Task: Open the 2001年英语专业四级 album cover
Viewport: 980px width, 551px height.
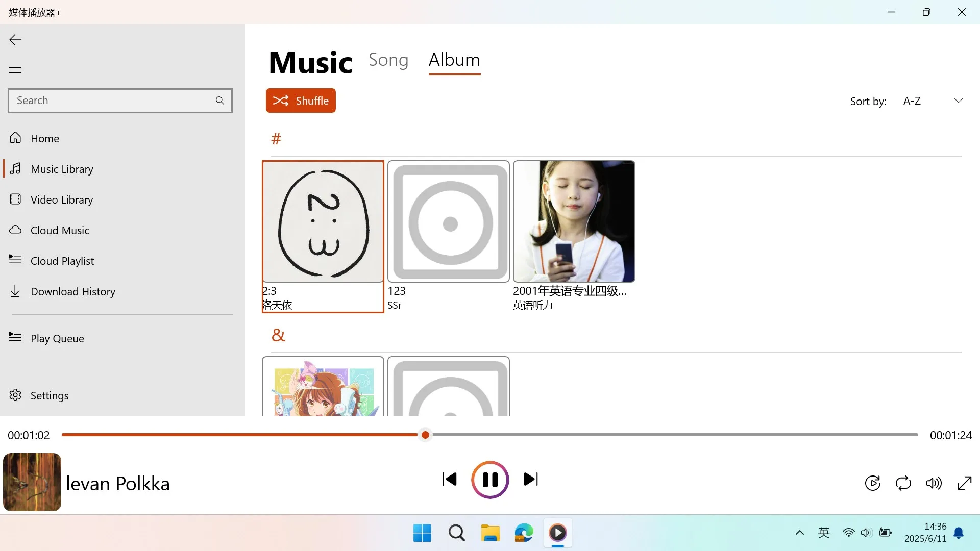Action: coord(574,221)
